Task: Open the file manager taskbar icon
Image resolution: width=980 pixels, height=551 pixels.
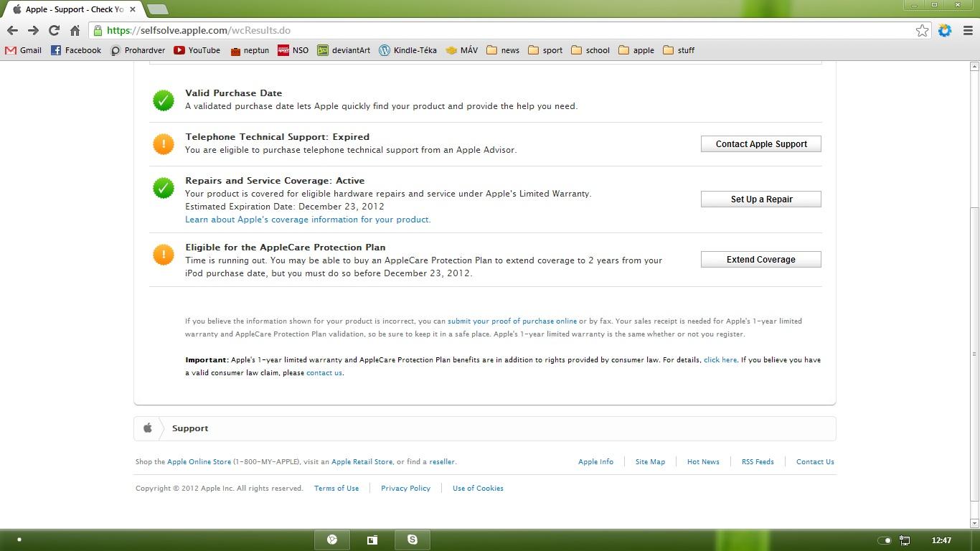Action: pyautogui.click(x=372, y=540)
